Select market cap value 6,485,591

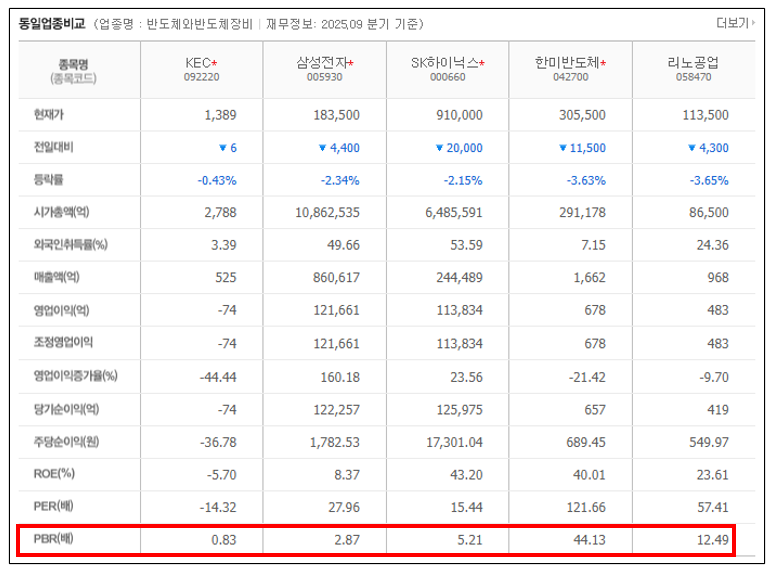tap(454, 213)
